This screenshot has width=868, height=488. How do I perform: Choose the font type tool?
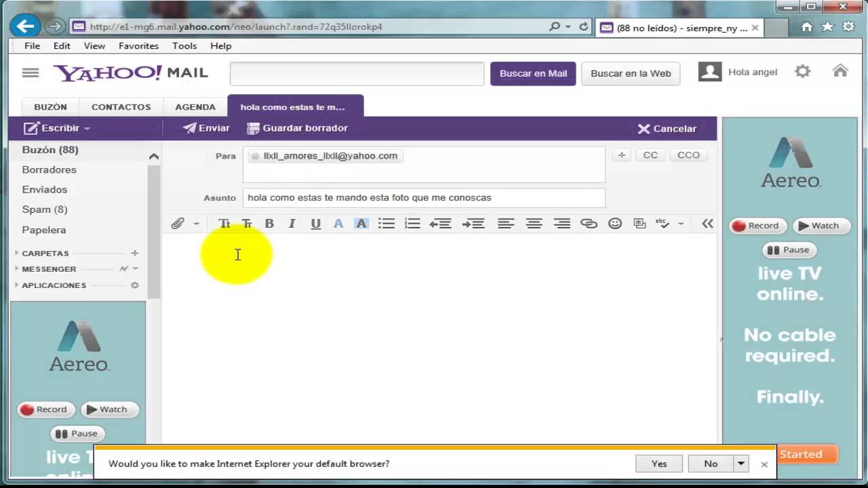point(224,224)
